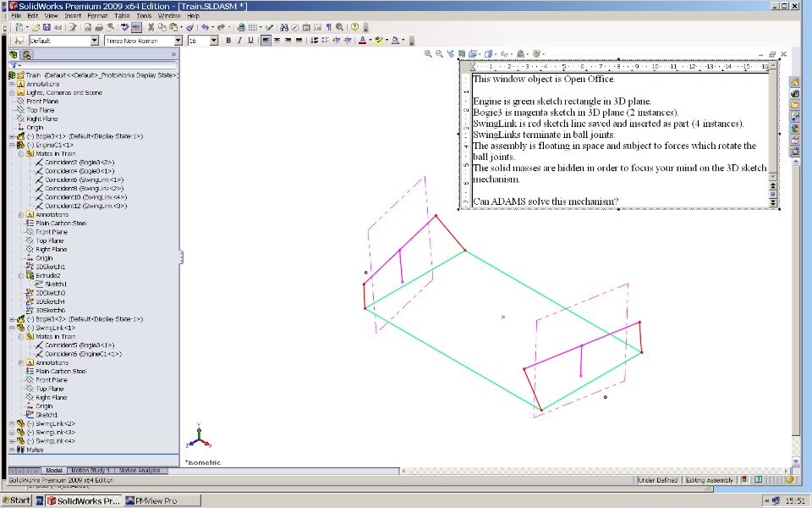This screenshot has height=508, width=812.
Task: Click the Print icon in toolbar
Action: pos(99,27)
